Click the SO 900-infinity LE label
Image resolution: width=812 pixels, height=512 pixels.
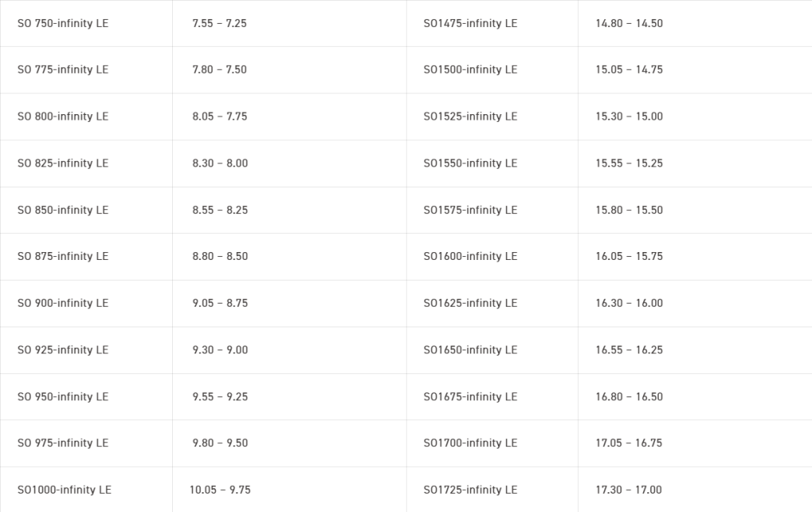pyautogui.click(x=63, y=303)
